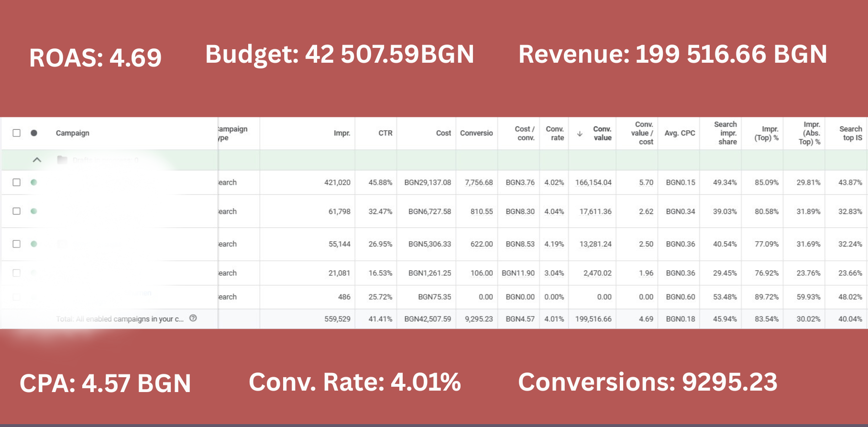Sort by the Conversions column header
Viewport: 868px width, 427px height.
[476, 133]
